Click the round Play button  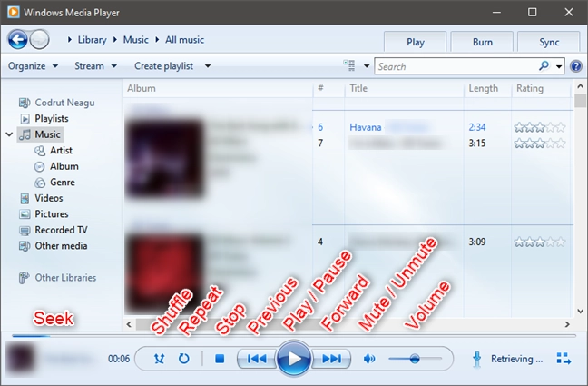tap(294, 359)
